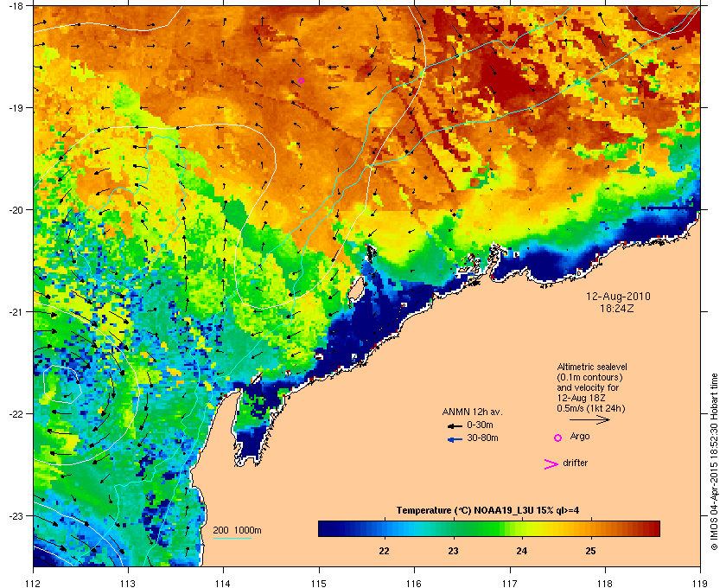The width and height of the screenshot is (726, 588).
Task: Click the date label 12-Aug-2010
Action: (x=618, y=297)
